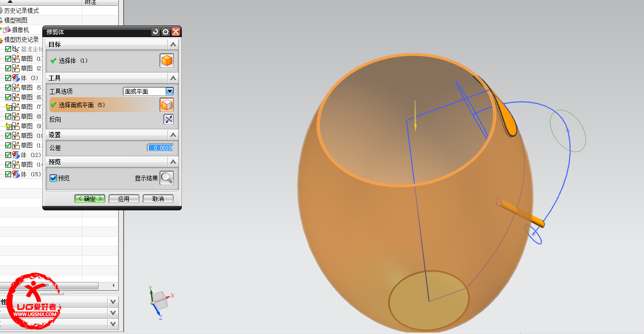Viewport: 644px width, 334px height.
Task: Click the yellow direction arrow in the vase opening
Action: tap(415, 116)
